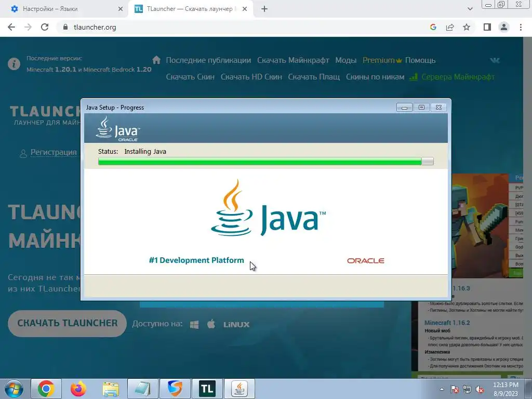Screen dimensions: 532x399
Task: Minimize the Java Setup window
Action: tap(404, 107)
